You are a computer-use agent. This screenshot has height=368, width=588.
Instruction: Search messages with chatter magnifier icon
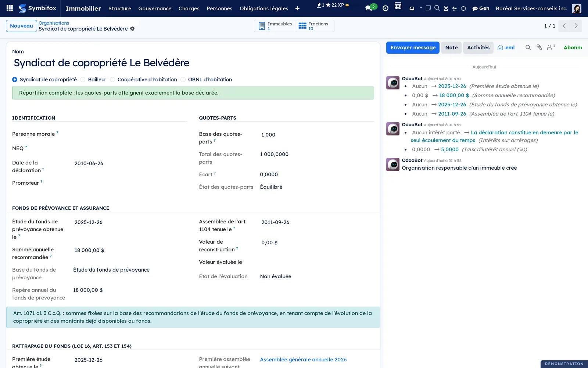coord(528,47)
